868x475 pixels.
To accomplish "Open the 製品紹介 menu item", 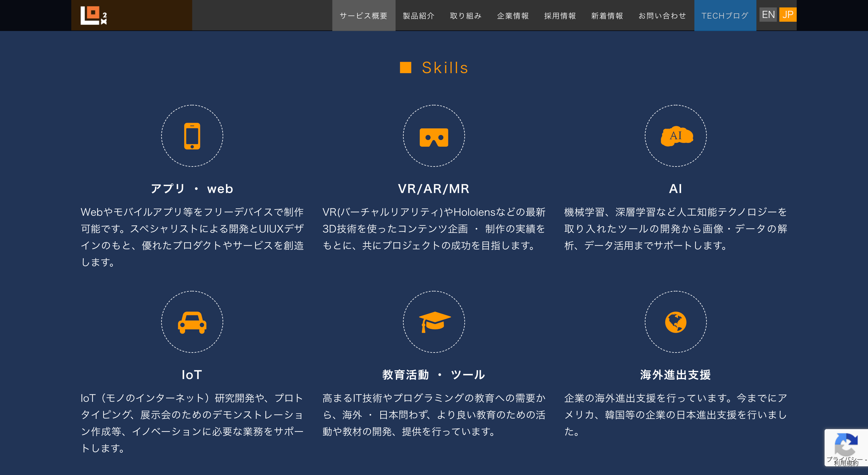I will pos(418,16).
